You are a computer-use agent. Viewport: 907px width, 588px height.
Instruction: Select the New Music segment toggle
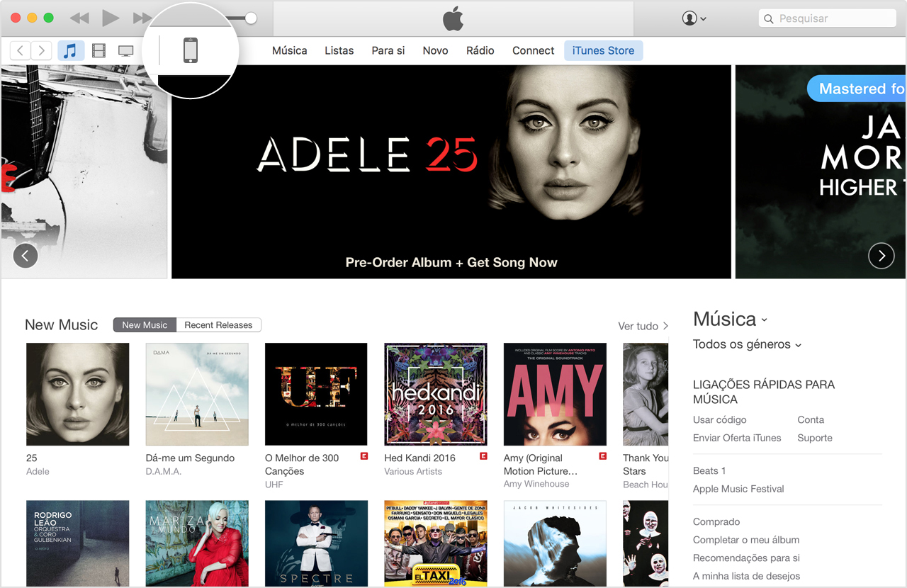pos(145,325)
